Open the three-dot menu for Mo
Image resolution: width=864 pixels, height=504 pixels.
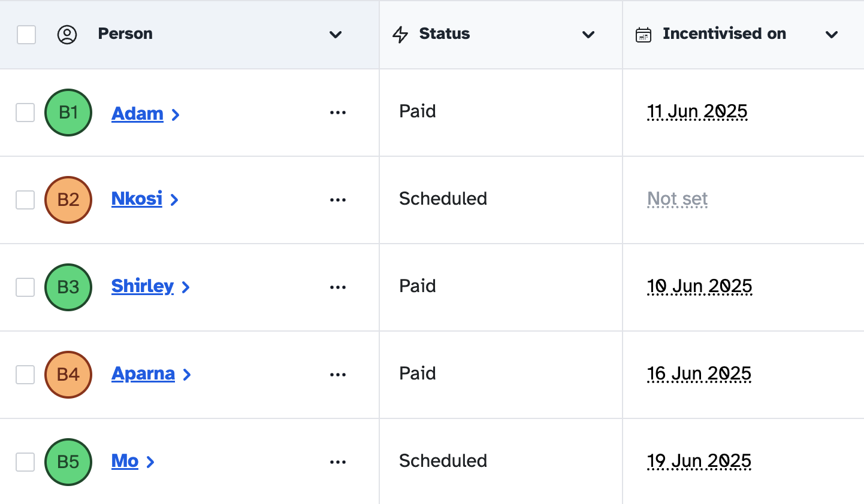[x=338, y=462]
